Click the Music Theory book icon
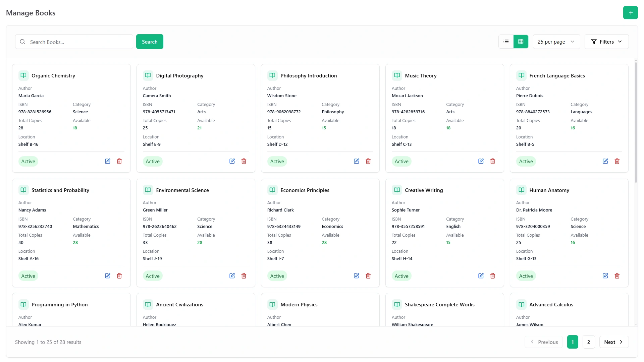The image size is (644, 362). [x=397, y=75]
